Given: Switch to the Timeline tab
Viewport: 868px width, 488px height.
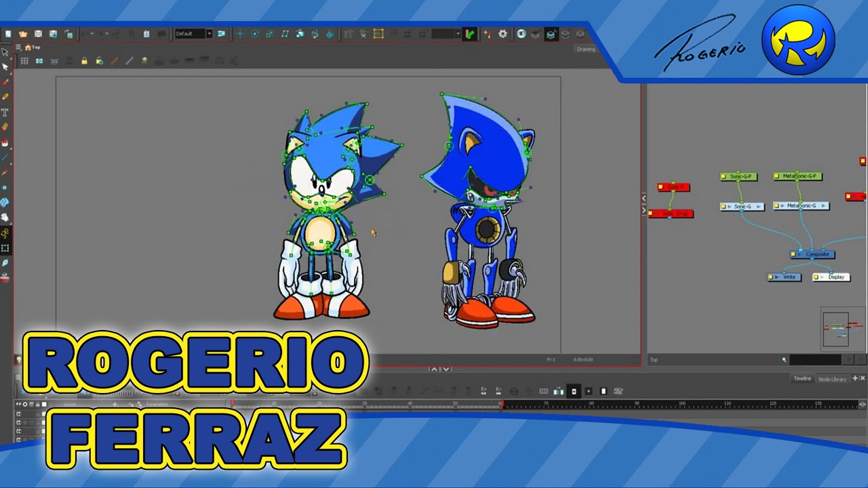Looking at the screenshot, I should pos(802,379).
